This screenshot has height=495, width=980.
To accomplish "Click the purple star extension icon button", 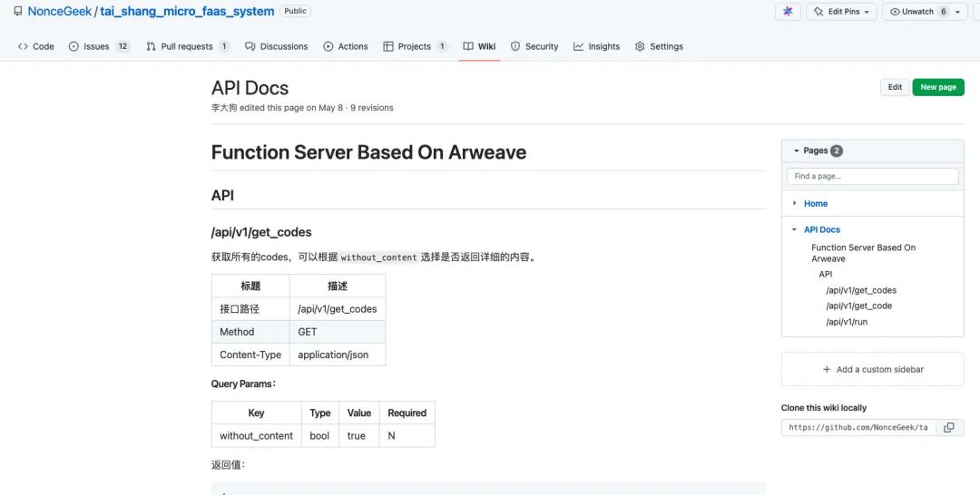I will coord(788,11).
